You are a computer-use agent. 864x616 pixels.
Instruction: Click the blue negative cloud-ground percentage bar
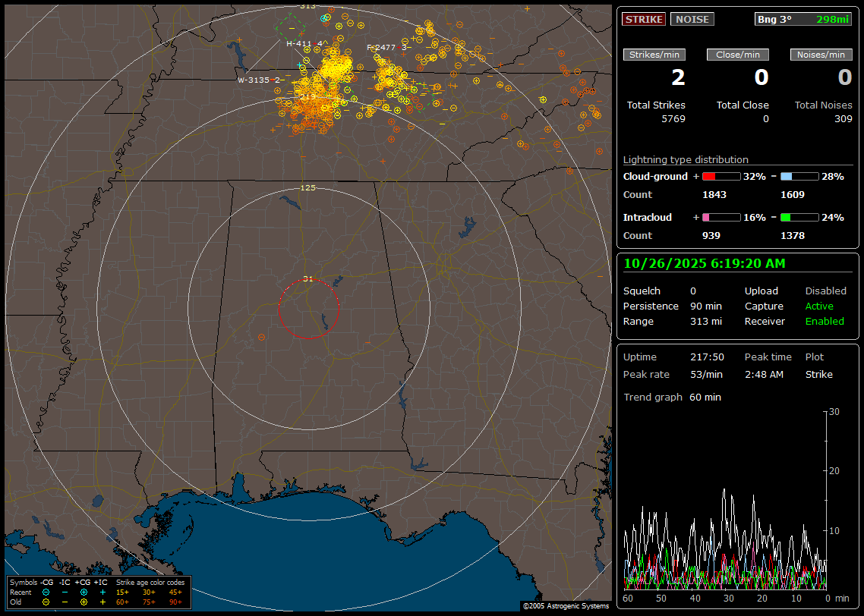[799, 177]
